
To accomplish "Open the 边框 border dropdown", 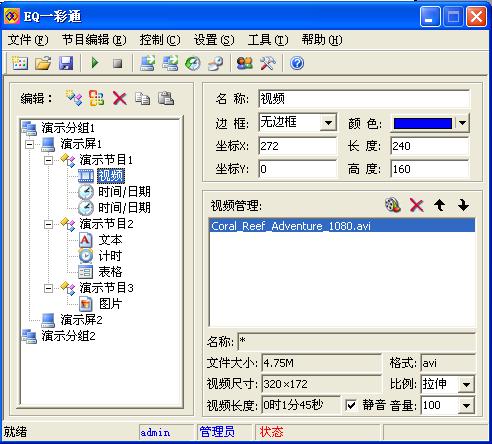I will tap(328, 123).
